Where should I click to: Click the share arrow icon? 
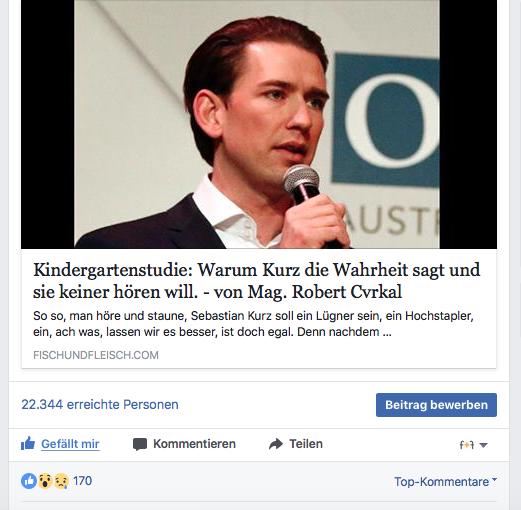276,444
